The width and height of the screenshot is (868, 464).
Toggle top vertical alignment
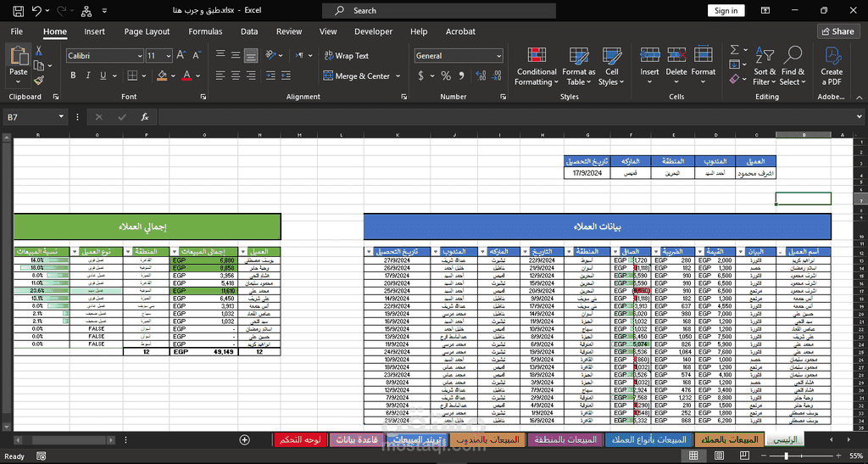(x=220, y=55)
